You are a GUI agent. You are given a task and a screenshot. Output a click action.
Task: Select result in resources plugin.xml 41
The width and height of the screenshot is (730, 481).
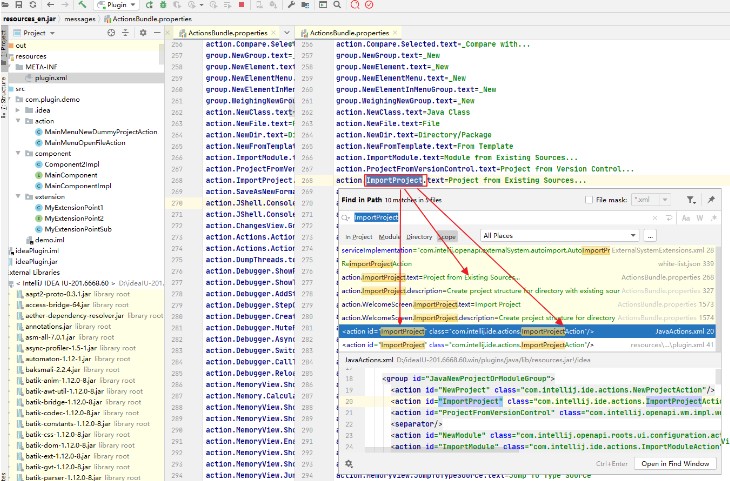(527, 345)
